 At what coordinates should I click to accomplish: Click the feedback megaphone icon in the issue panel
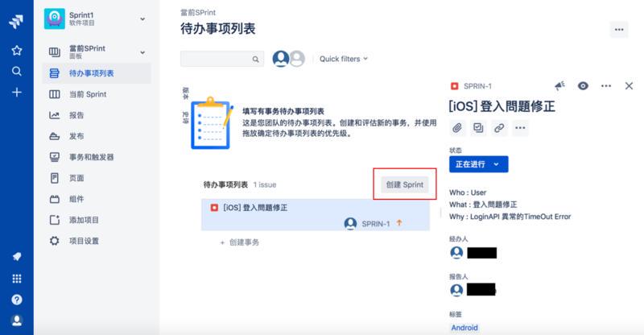coord(559,86)
